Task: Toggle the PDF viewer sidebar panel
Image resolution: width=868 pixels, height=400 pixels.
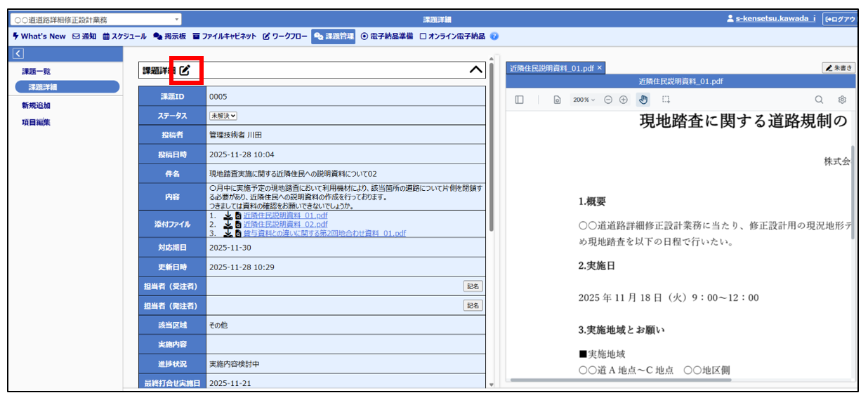Action: [x=519, y=100]
